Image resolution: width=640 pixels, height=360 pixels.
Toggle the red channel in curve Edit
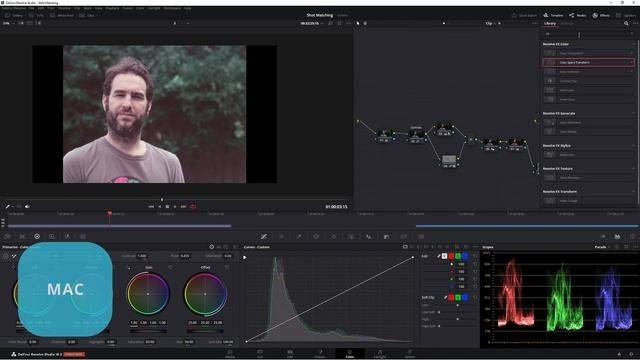click(451, 256)
